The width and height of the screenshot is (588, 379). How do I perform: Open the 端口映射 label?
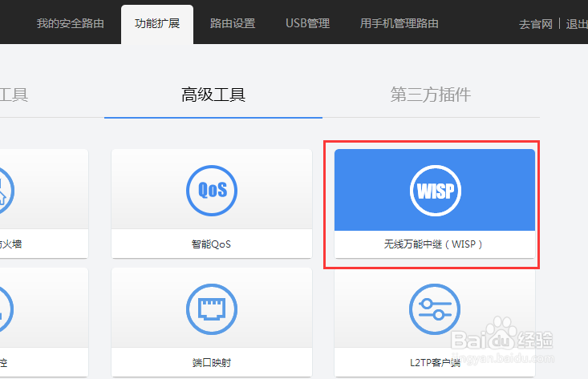click(x=212, y=362)
